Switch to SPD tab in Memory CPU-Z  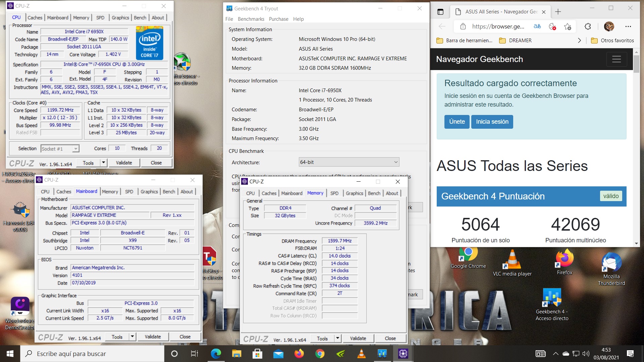tap(334, 193)
